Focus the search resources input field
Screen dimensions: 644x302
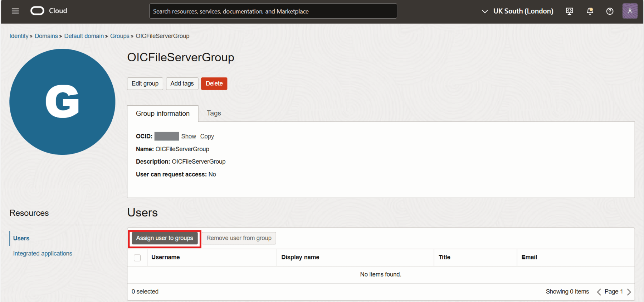(273, 11)
